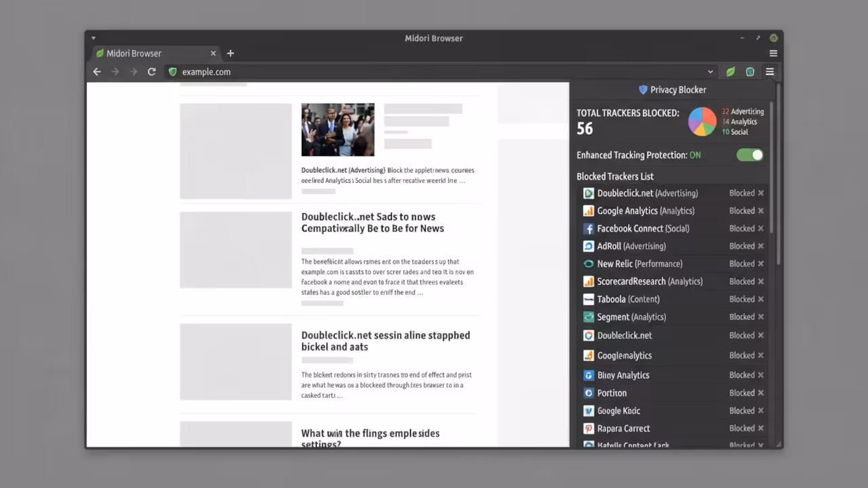Select the 10 Social legend entry
The height and width of the screenshot is (488, 868).
(x=735, y=132)
